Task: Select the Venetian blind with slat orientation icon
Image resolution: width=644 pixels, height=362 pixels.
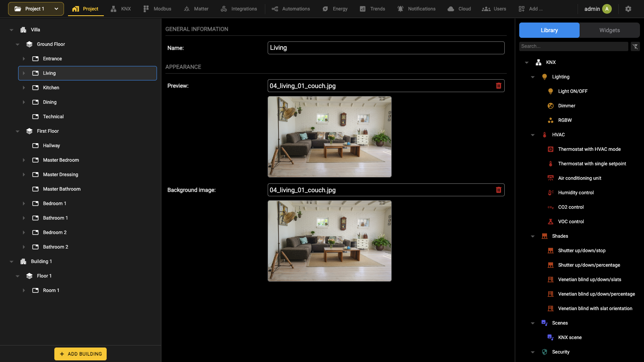Action: (x=551, y=309)
